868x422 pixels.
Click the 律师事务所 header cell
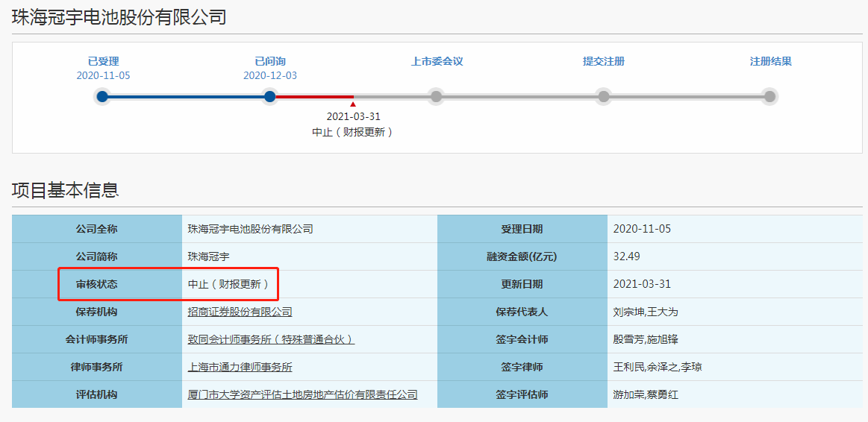97,368
